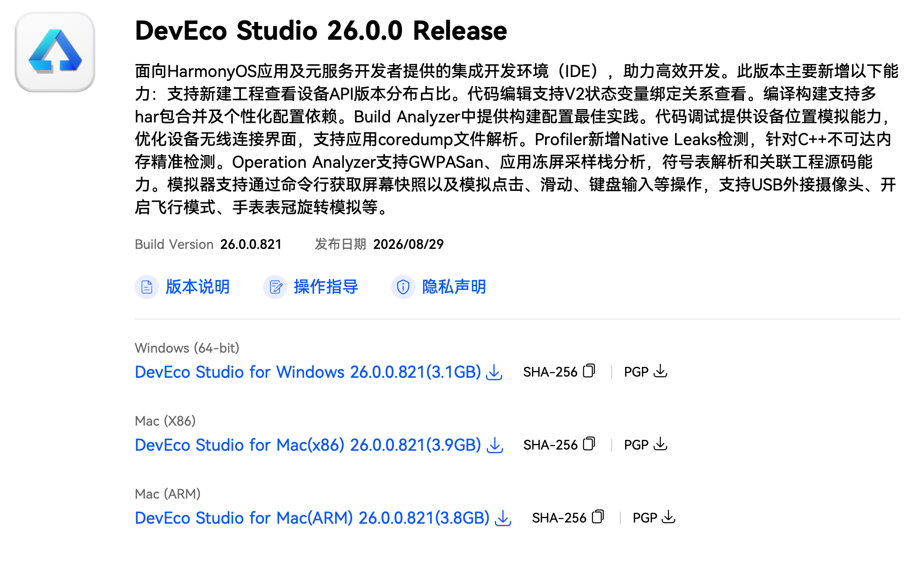This screenshot has height=561, width=924.
Task: Open the 隐私声明 privacy statement link
Action: [x=454, y=287]
